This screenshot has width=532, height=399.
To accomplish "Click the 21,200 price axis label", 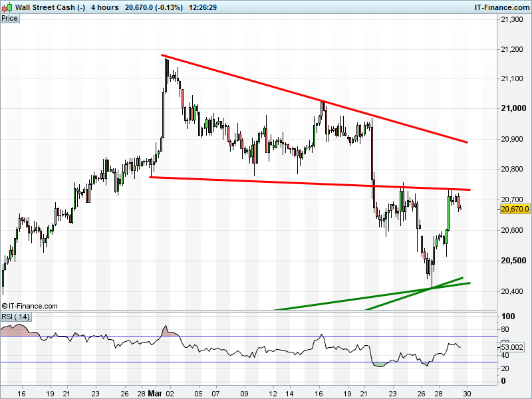I will click(512, 49).
